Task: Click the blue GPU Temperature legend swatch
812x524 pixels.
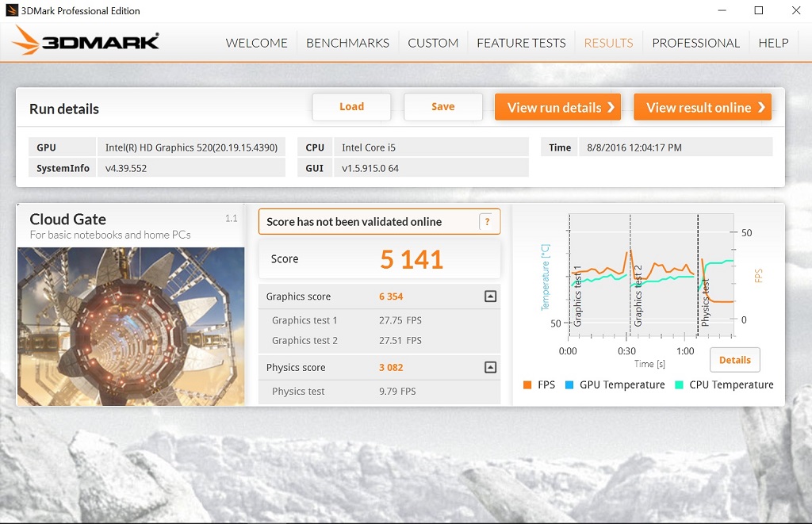Action: 569,384
